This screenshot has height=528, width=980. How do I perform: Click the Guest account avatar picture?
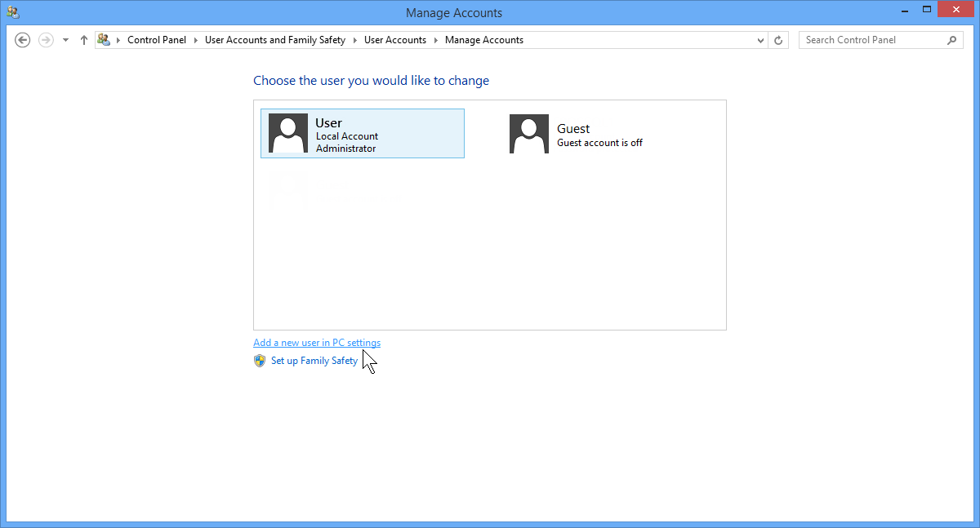click(529, 133)
